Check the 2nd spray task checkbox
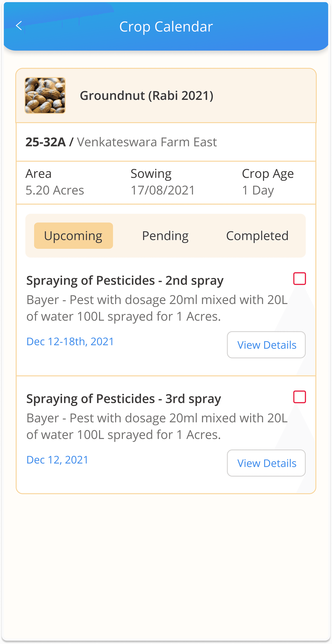Screen dimensions: 332x644 pos(300,279)
